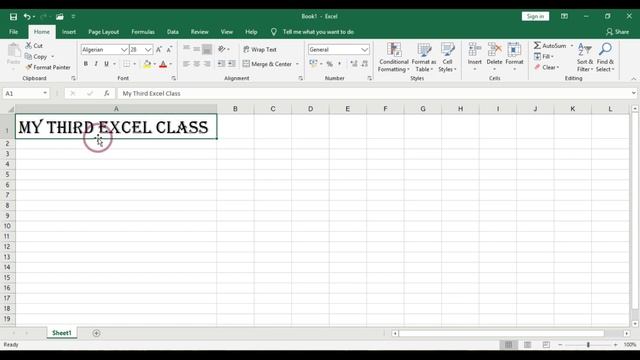Toggle Wrap Text
This screenshot has height=360, width=640.
tap(260, 49)
